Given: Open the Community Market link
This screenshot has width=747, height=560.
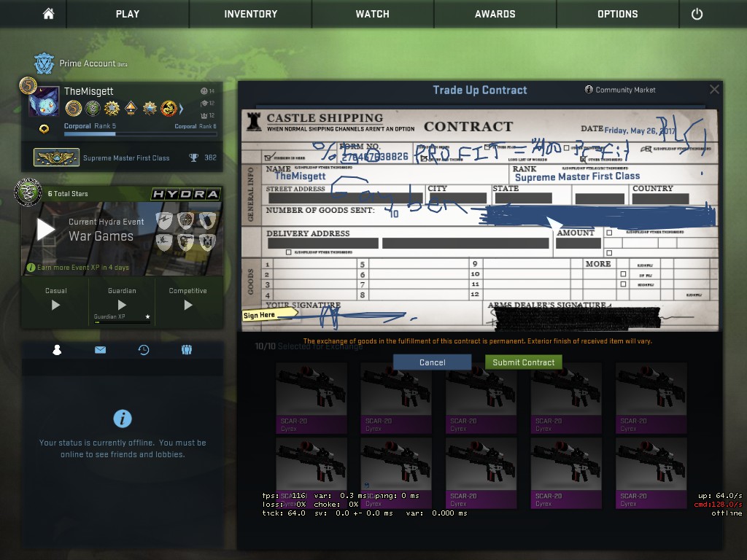Looking at the screenshot, I should click(x=620, y=90).
